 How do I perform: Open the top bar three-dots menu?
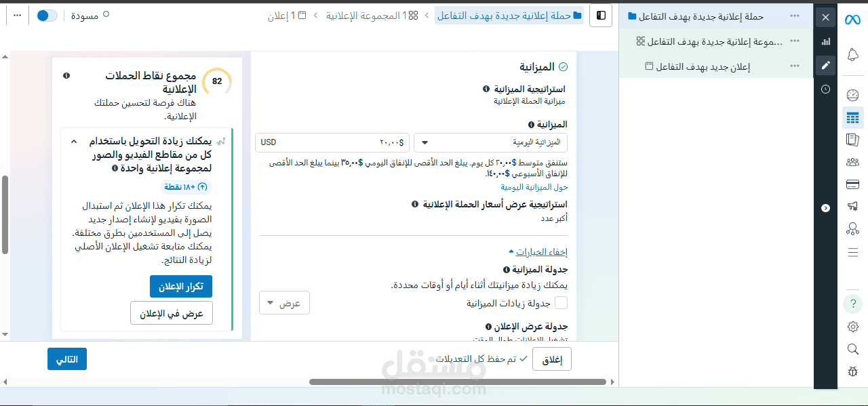pyautogui.click(x=17, y=15)
